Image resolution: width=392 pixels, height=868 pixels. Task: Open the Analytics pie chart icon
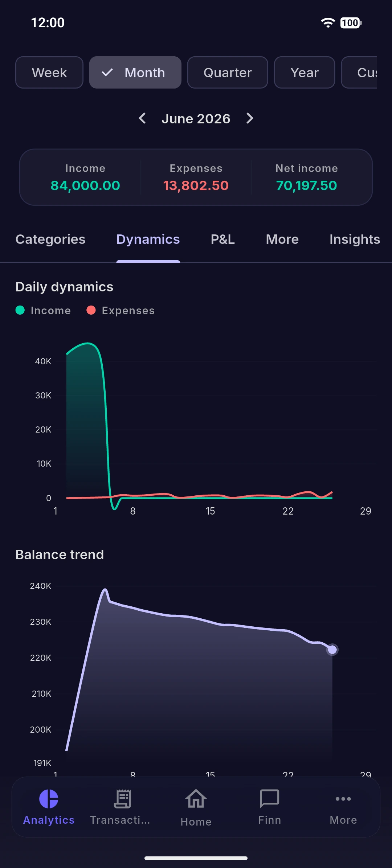click(49, 799)
